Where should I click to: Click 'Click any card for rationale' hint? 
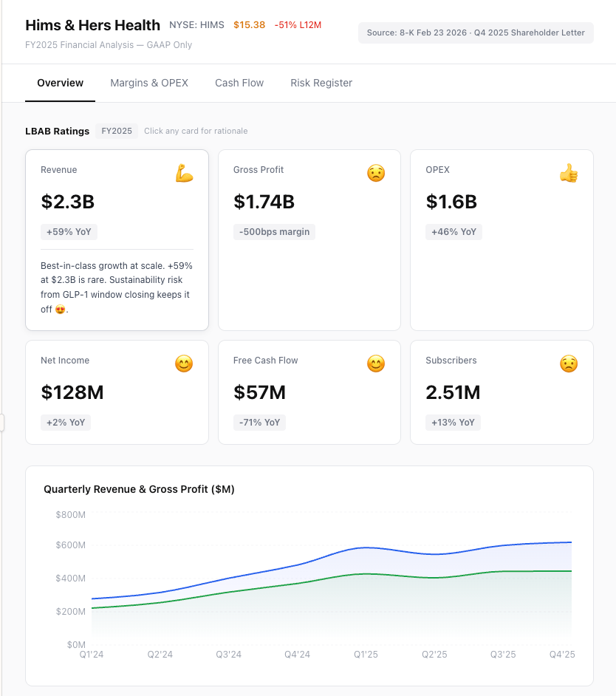tap(196, 131)
